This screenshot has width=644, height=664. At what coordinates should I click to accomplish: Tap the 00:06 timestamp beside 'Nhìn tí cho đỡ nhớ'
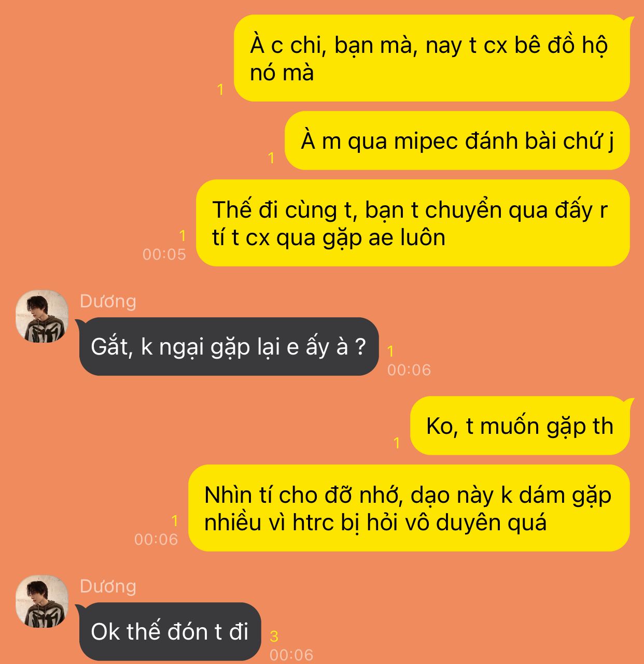[156, 539]
